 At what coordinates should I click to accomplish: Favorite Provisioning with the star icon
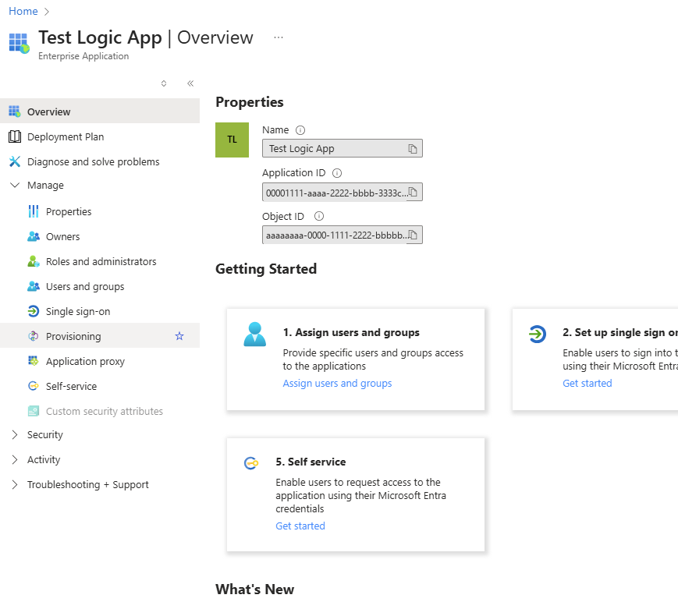[179, 336]
